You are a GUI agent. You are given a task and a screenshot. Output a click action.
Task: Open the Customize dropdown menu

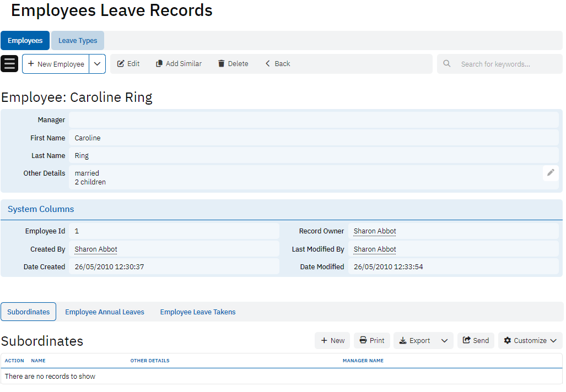click(x=530, y=341)
